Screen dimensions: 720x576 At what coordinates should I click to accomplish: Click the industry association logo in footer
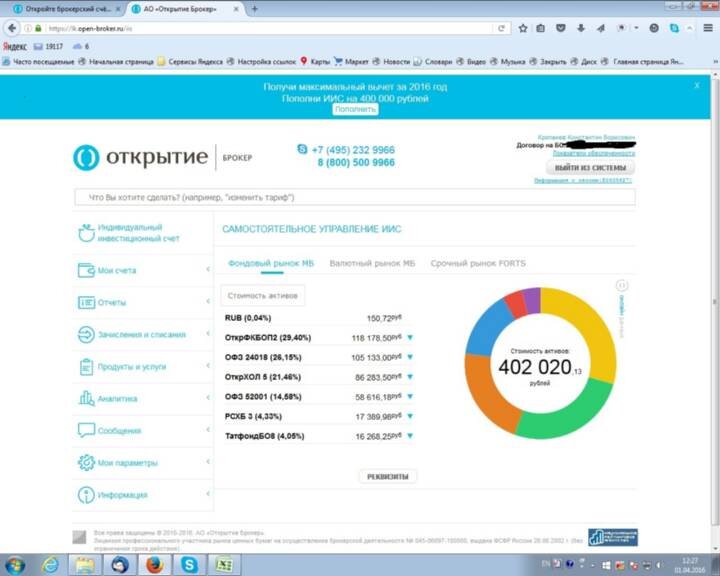coord(613,537)
